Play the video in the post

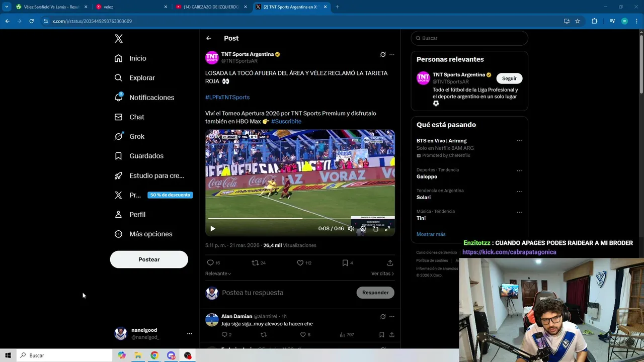pos(213,229)
